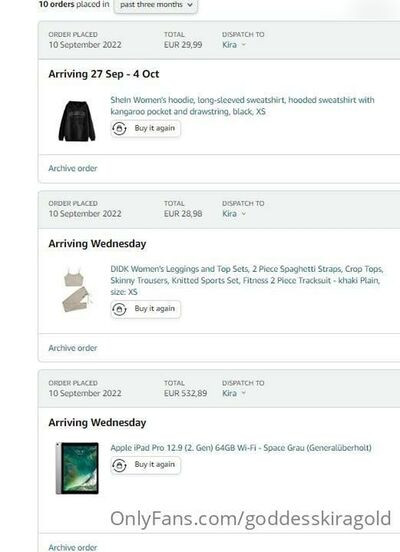Expand Kira dispatch chevron on iPad order

point(244,393)
